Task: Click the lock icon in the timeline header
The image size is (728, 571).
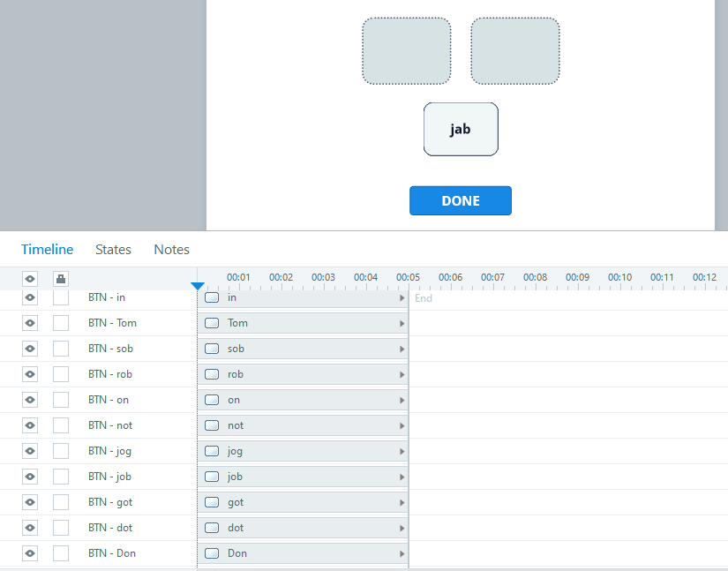Action: click(x=59, y=278)
